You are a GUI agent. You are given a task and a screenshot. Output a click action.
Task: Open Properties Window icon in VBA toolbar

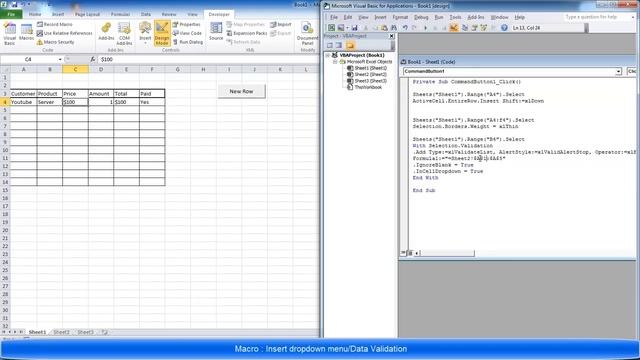point(474,28)
